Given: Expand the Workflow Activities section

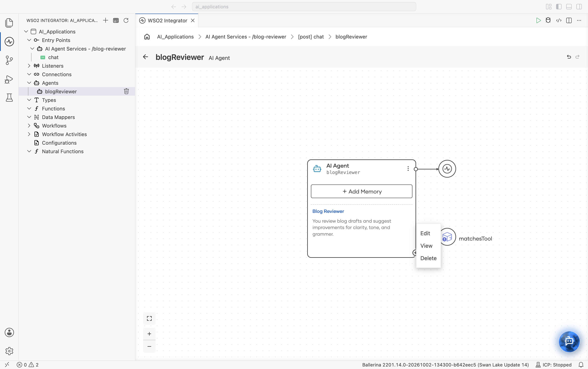Looking at the screenshot, I should click(29, 134).
